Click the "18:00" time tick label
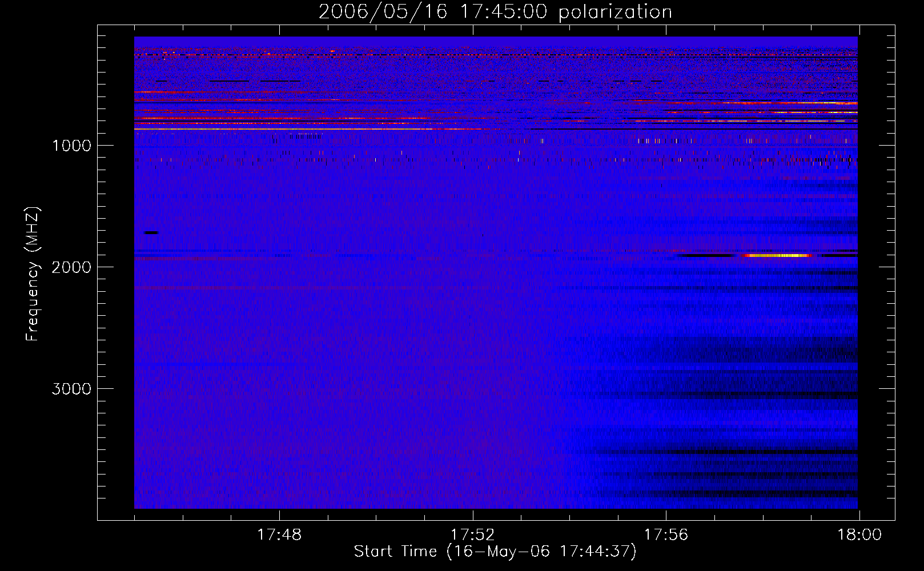This screenshot has width=924, height=571. point(859,535)
